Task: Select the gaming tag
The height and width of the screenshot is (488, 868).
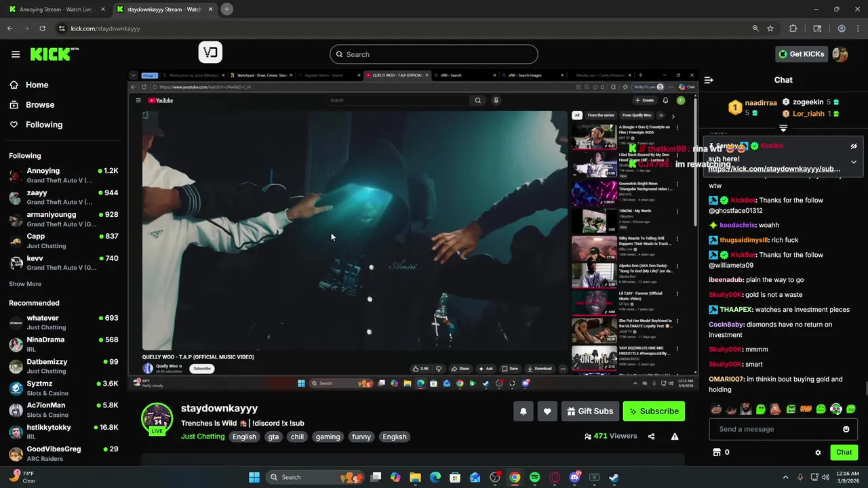Action: (328, 437)
